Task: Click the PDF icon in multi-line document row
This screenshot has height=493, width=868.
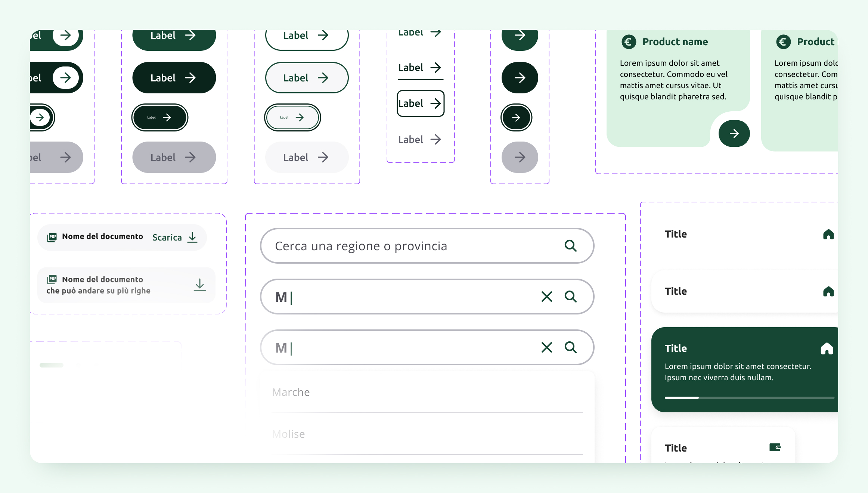Action: coord(52,279)
